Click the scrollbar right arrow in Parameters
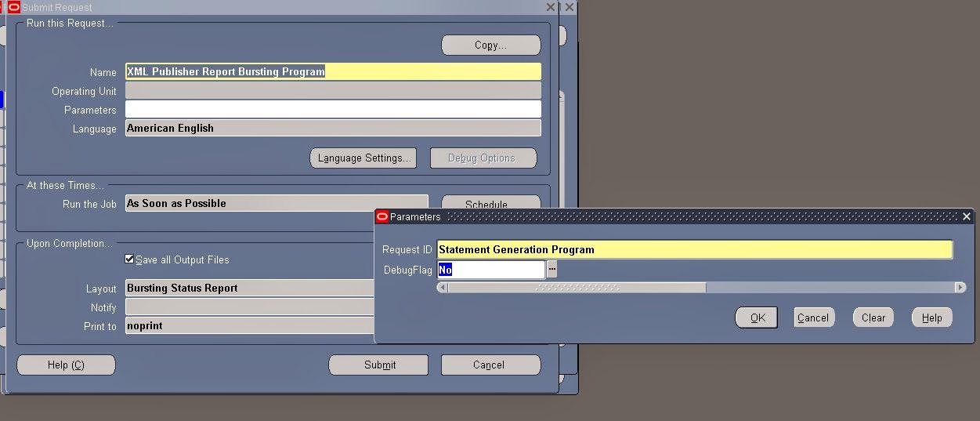This screenshot has width=980, height=421. [x=960, y=288]
